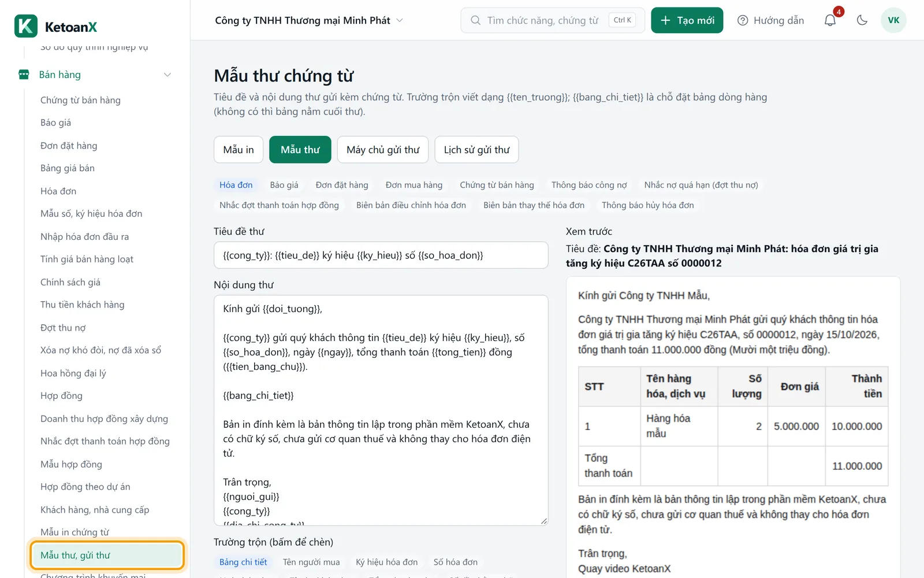
Task: Open company selector dropdown
Action: pos(309,20)
